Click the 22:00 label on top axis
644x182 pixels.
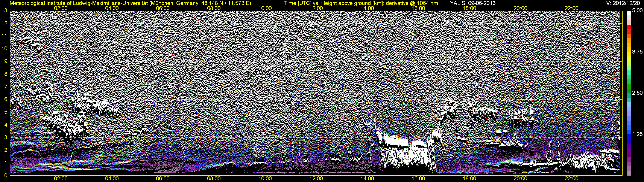click(x=571, y=8)
